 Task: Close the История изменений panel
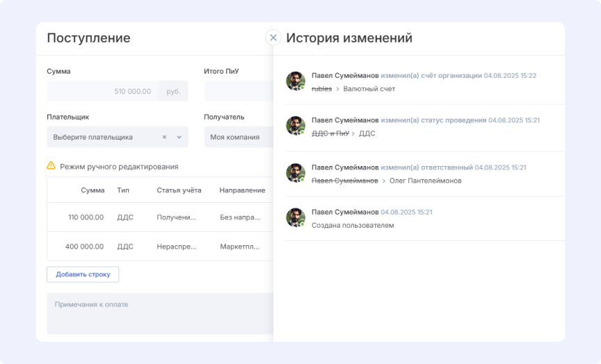[x=273, y=38]
